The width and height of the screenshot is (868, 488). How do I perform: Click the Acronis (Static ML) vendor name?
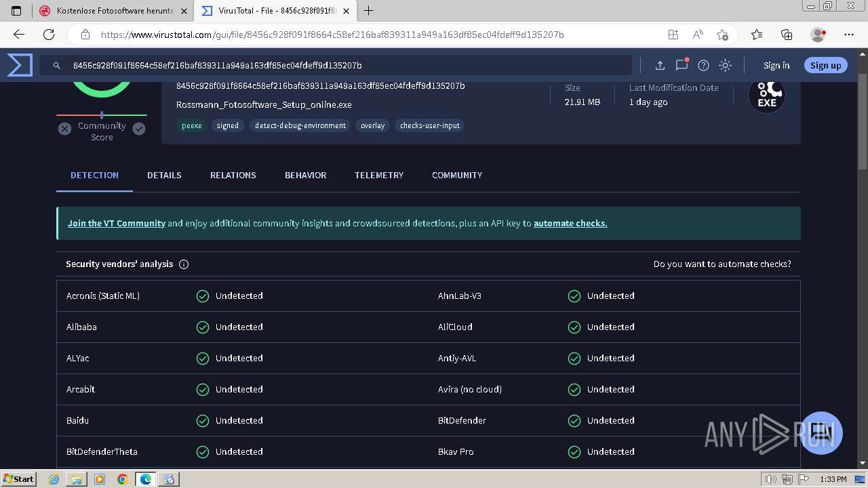pos(103,296)
